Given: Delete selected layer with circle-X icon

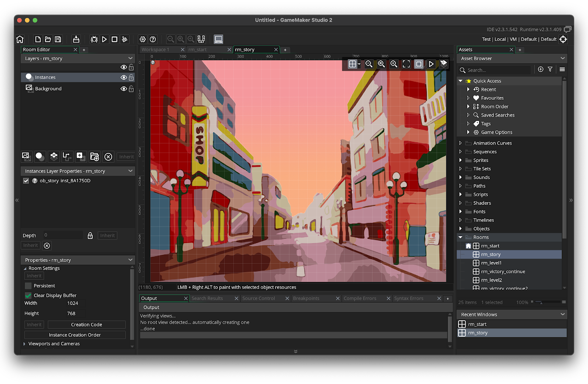Looking at the screenshot, I should point(108,157).
